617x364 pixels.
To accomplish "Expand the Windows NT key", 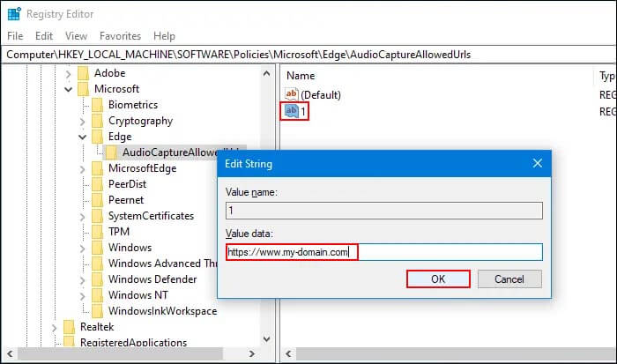I will click(x=82, y=295).
